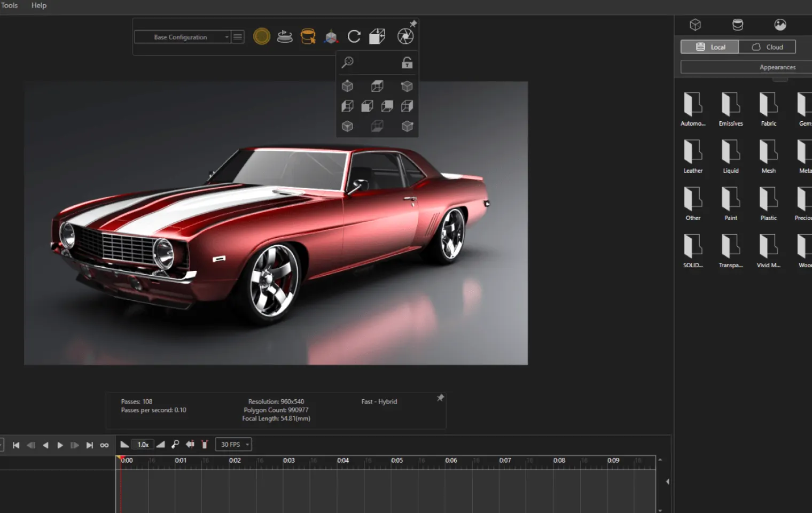Open the Fabric appearance folder
Image resolution: width=812 pixels, height=513 pixels.
click(x=769, y=109)
